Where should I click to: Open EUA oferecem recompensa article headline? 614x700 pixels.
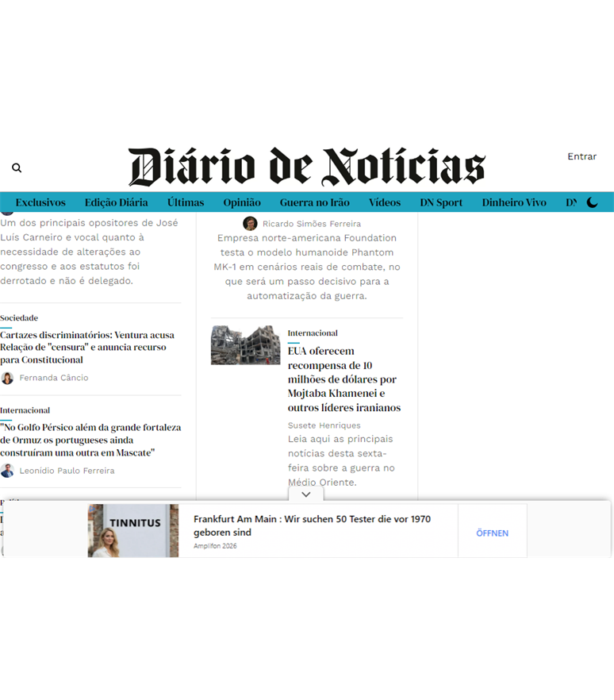(344, 379)
